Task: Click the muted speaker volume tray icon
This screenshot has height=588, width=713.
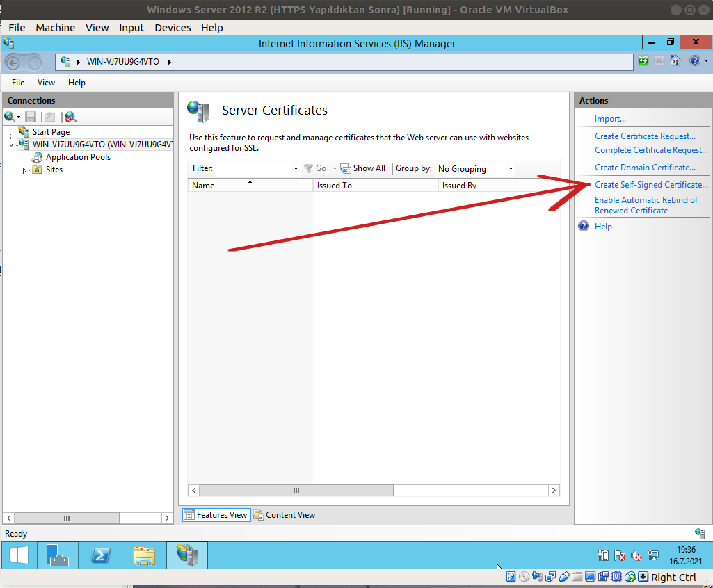Action: 636,555
